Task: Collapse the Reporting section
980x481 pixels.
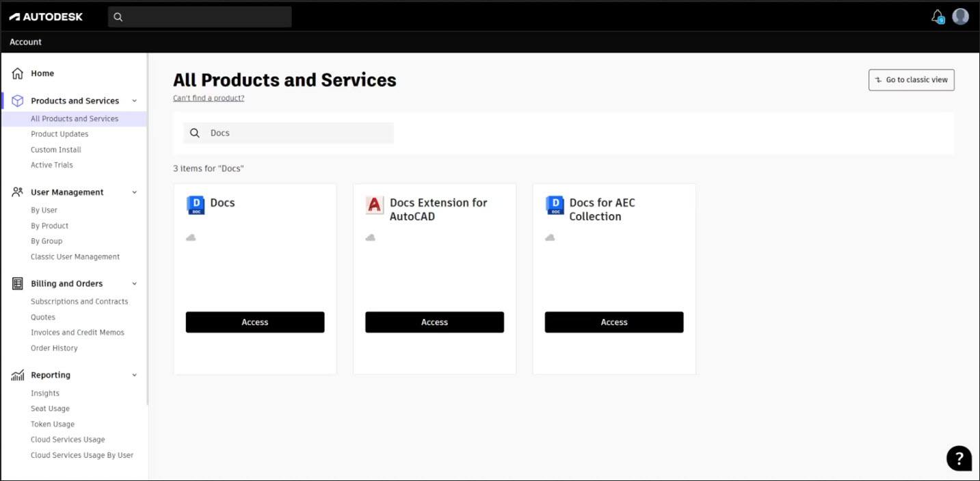Action: (x=134, y=375)
